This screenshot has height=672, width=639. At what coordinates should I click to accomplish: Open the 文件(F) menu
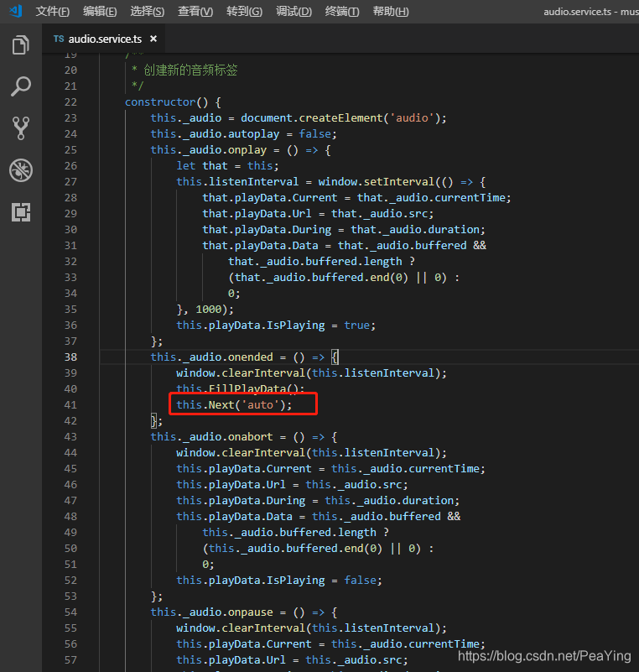pos(52,11)
